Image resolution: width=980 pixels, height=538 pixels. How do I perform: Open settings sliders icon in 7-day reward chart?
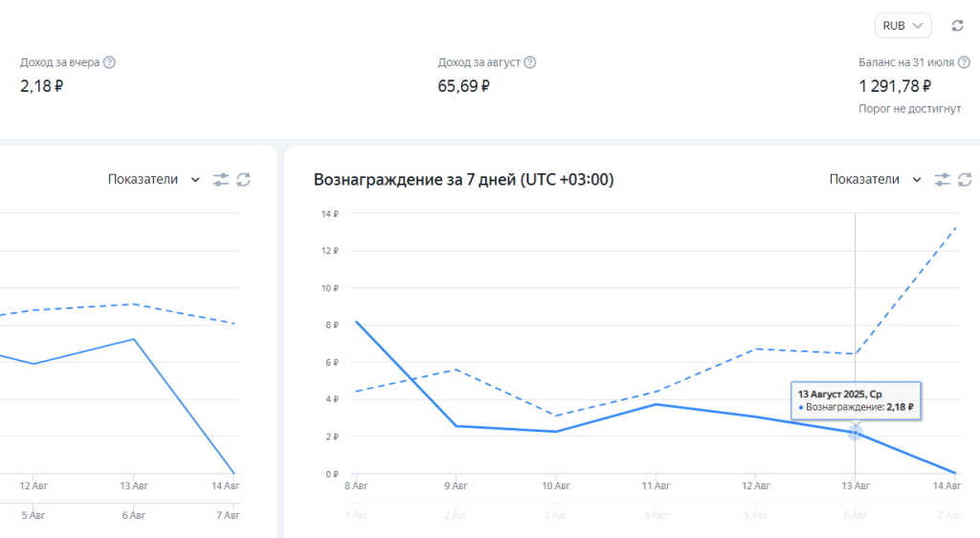(x=942, y=180)
